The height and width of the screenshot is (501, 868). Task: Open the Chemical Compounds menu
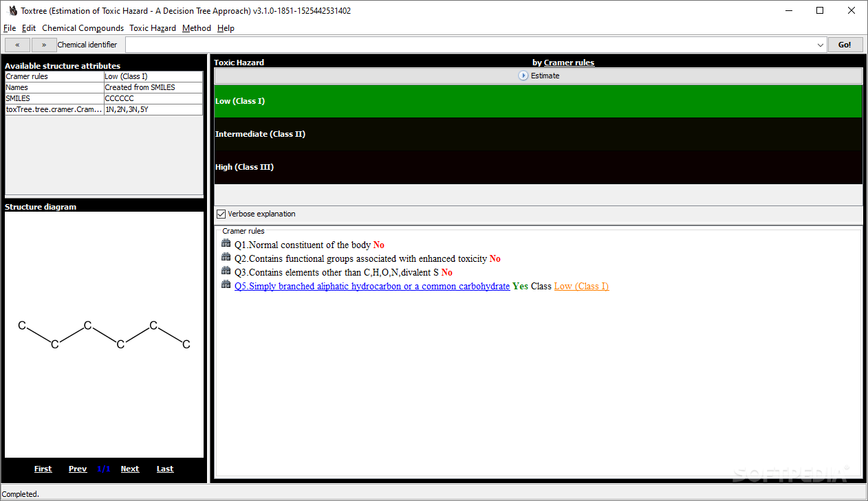(x=83, y=28)
